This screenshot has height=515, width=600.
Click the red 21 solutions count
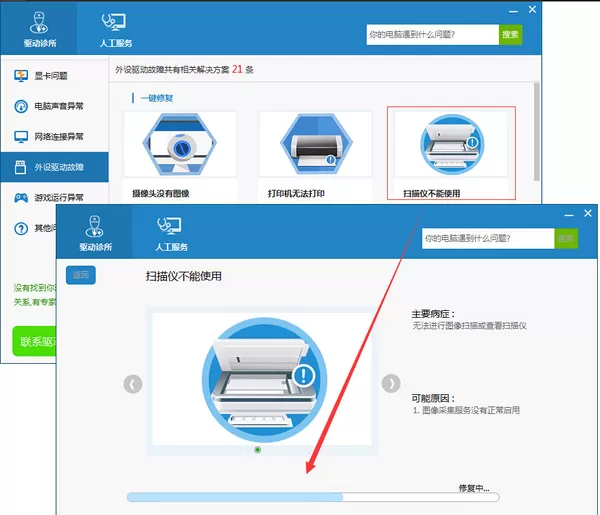[237, 69]
